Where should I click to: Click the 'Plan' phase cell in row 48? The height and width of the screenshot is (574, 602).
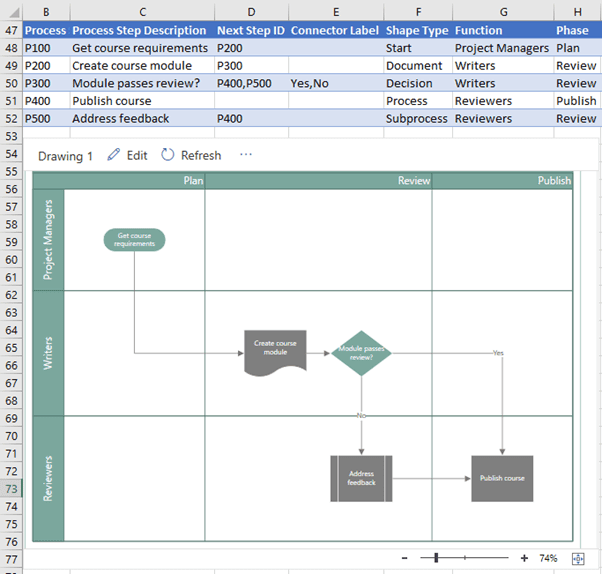click(578, 48)
